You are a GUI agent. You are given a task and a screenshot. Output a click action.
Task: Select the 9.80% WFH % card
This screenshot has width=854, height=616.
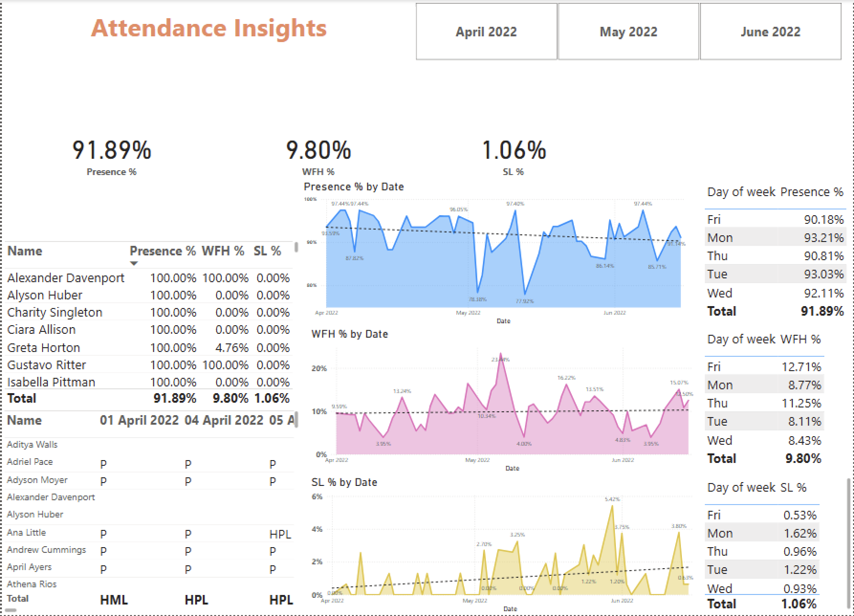(x=318, y=150)
